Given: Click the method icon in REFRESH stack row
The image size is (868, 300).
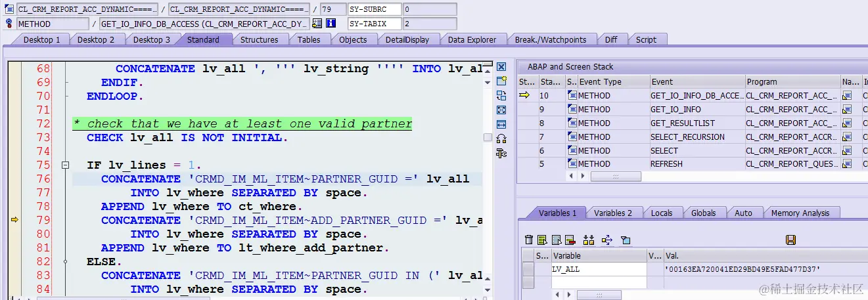Looking at the screenshot, I should click(572, 164).
